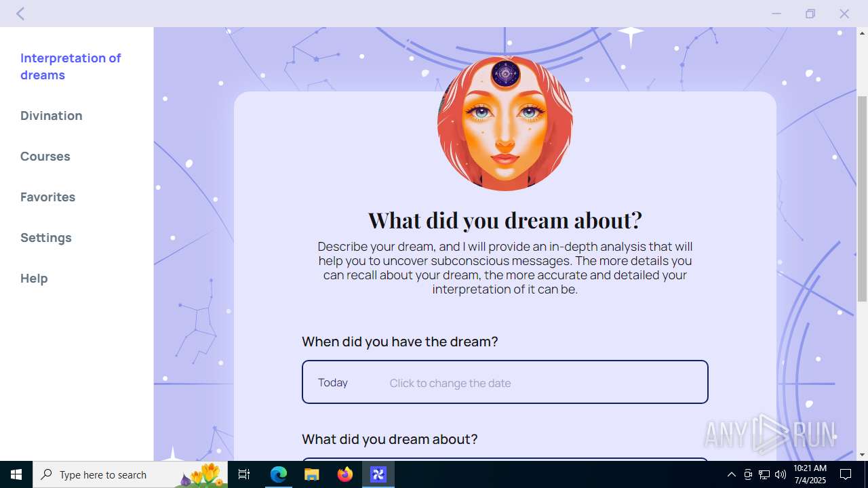The width and height of the screenshot is (868, 488).
Task: Select the dream app taskbar icon
Action: [x=378, y=474]
